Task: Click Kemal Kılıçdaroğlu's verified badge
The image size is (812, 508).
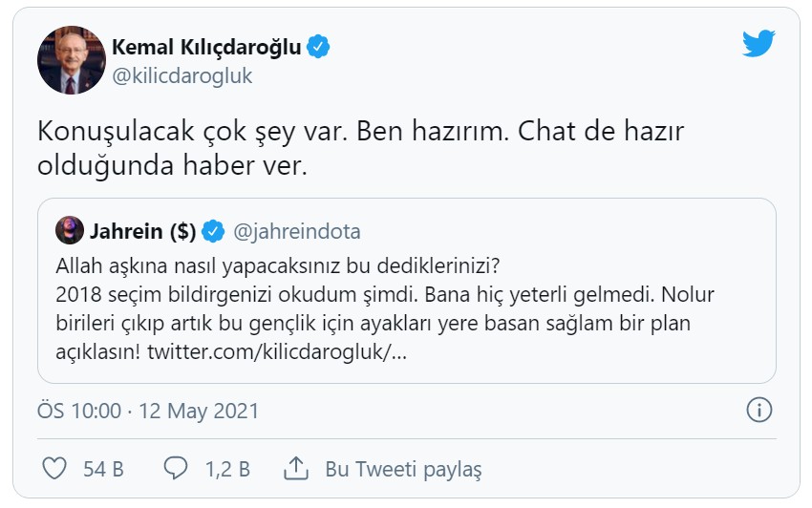Action: [319, 47]
